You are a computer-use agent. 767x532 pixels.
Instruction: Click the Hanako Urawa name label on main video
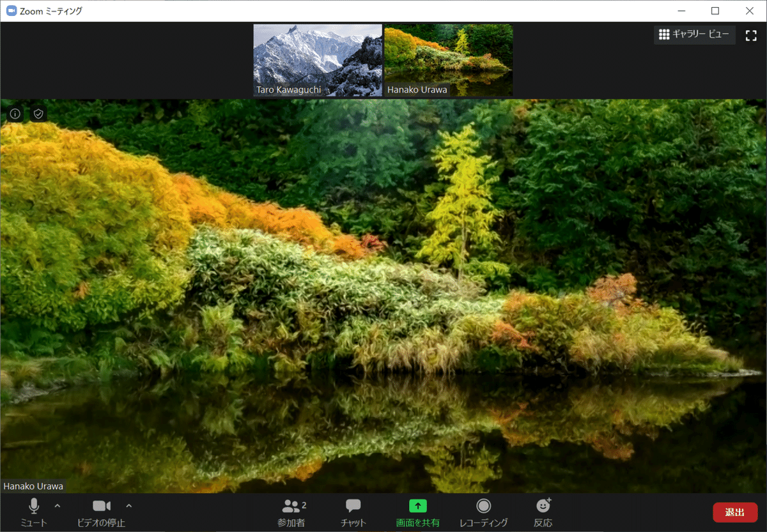[x=33, y=486]
